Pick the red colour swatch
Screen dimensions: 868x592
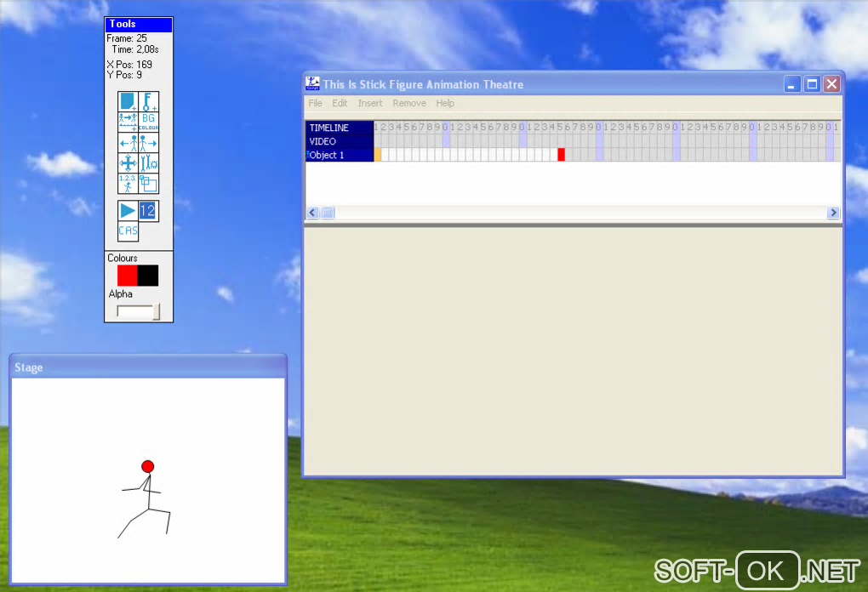coord(128,276)
